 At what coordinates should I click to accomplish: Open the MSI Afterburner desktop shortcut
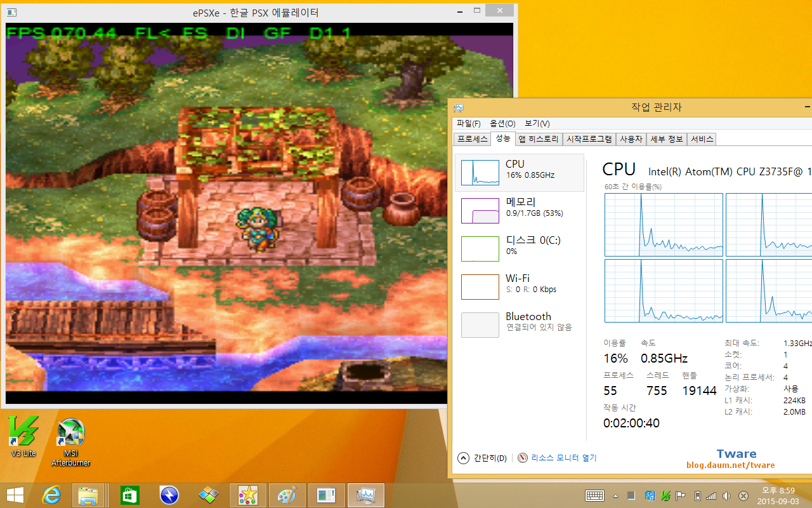[x=70, y=443]
